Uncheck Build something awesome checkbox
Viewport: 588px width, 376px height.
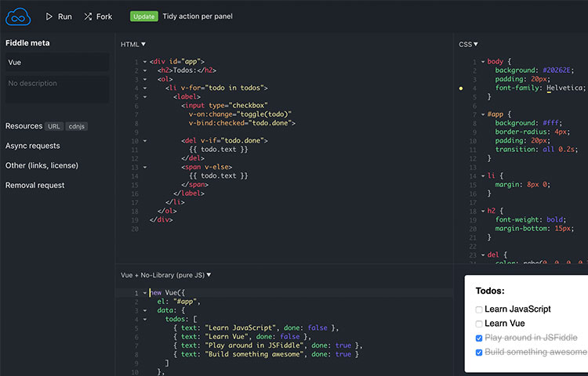coord(479,352)
